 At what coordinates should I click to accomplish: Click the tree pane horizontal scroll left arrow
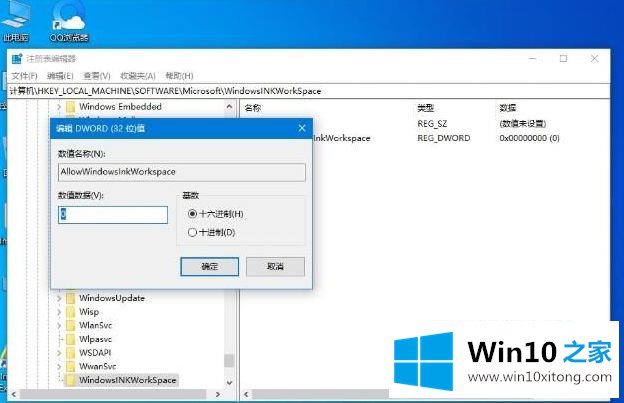pyautogui.click(x=14, y=394)
